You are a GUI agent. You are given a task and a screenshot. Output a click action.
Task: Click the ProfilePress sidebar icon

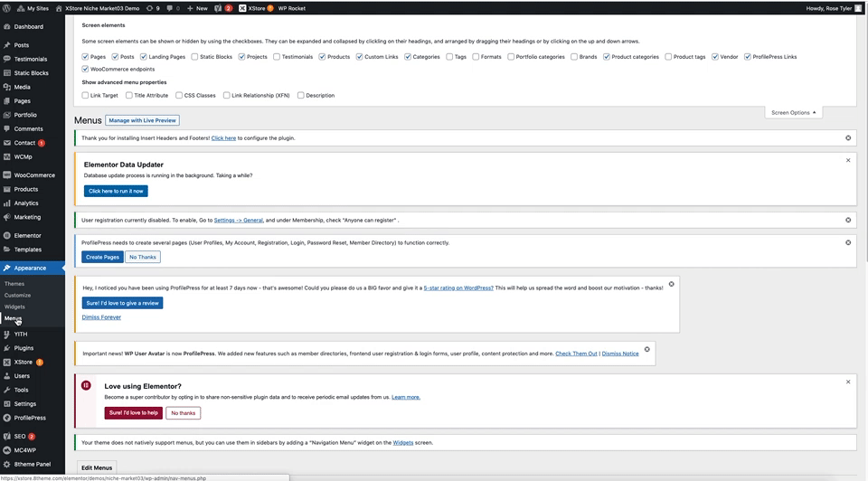tap(6, 418)
